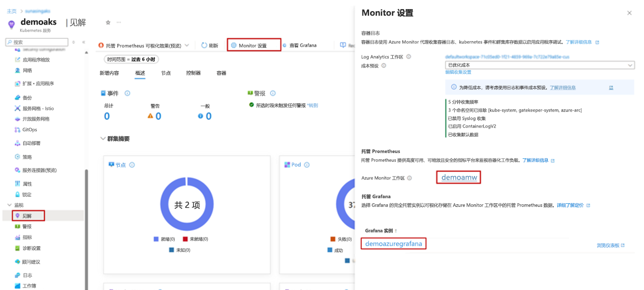Click the 指标 chart icon in sidebar
This screenshot has width=644, height=290.
coord(18,237)
